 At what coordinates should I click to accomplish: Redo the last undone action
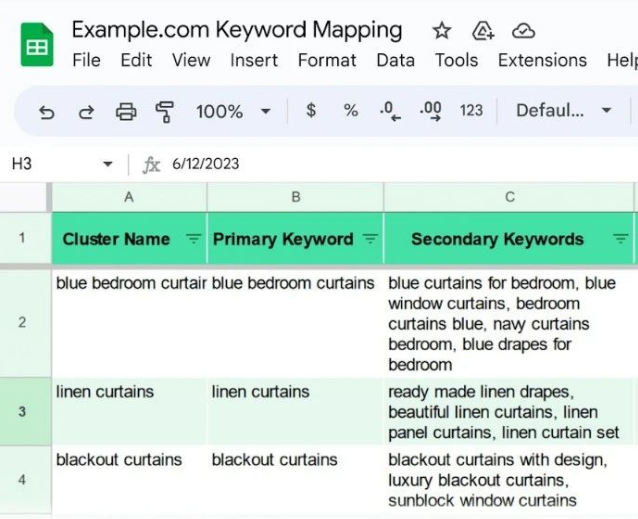(86, 111)
